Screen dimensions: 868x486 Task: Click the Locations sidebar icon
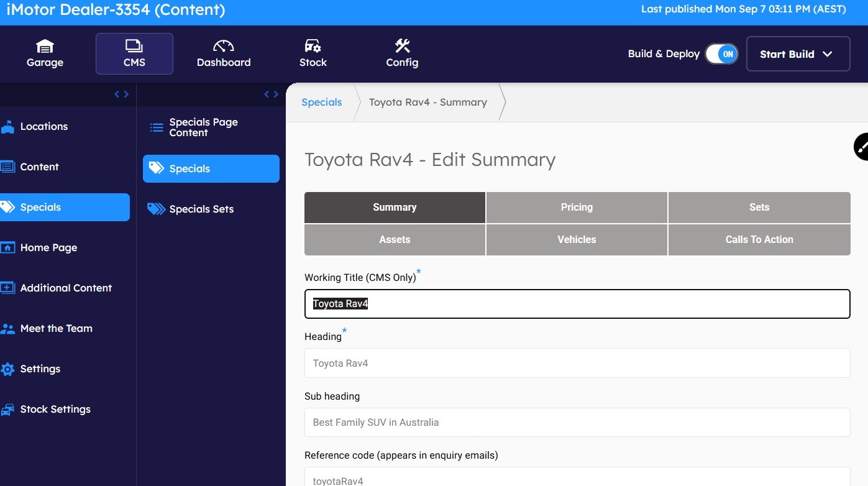[7, 127]
